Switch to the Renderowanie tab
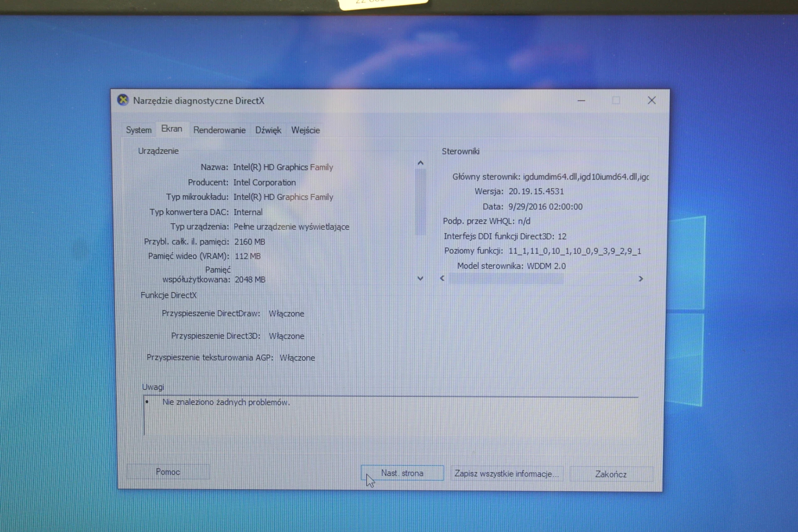Screen dimensions: 798x532 219,130
